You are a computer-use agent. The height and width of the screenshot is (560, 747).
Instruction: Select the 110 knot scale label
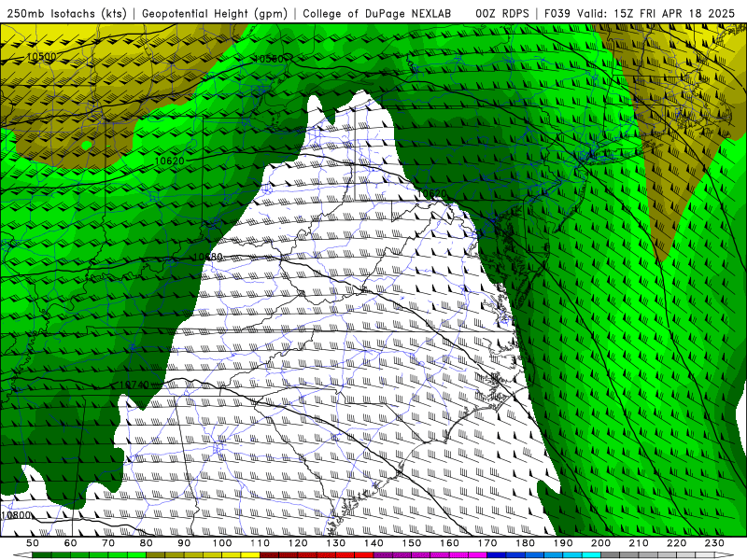point(261,543)
